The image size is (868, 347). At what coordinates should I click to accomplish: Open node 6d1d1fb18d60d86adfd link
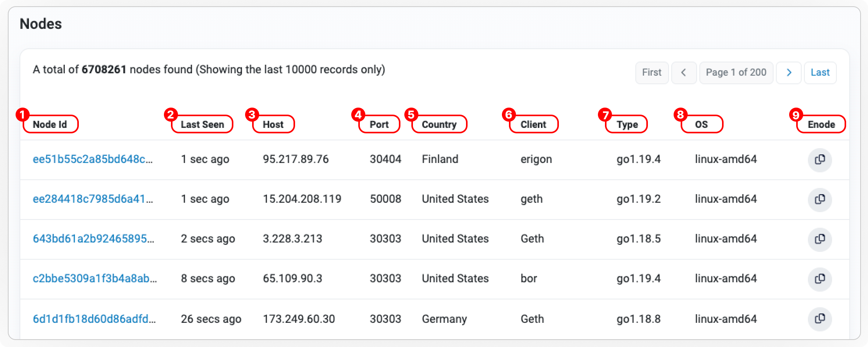[x=94, y=319]
